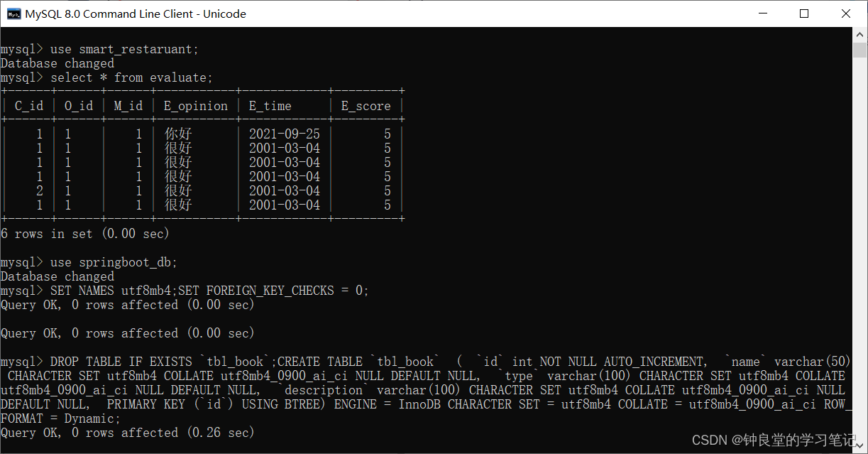This screenshot has width=868, height=454.
Task: Click the E_time column header
Action: click(x=270, y=106)
